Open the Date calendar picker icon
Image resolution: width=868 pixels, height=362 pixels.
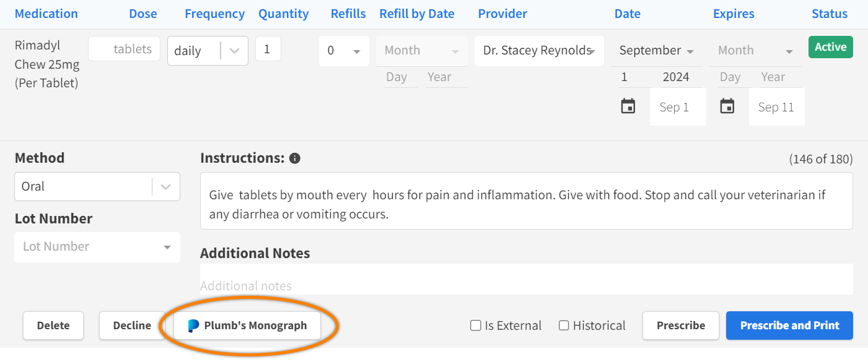628,106
